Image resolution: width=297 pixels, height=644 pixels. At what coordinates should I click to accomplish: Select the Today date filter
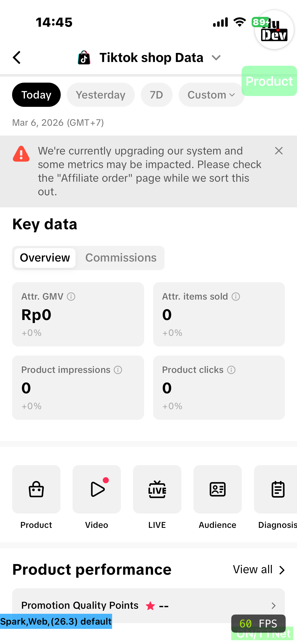pos(36,95)
